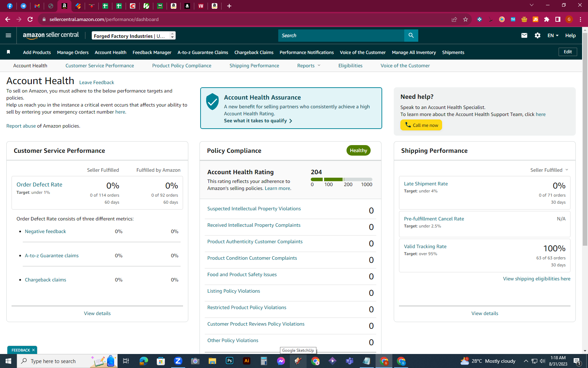588x368 pixels.
Task: Click the Edit button in favorites bar
Action: (568, 52)
